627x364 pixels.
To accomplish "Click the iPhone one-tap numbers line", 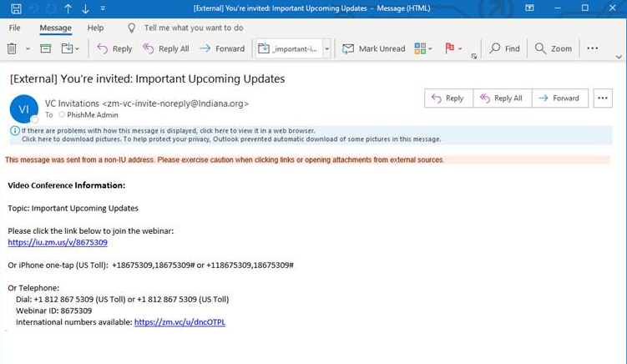I will (x=150, y=265).
